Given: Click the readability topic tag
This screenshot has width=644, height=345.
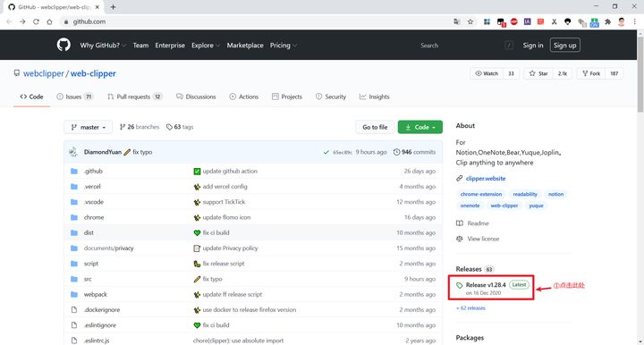Looking at the screenshot, I should click(x=525, y=194).
